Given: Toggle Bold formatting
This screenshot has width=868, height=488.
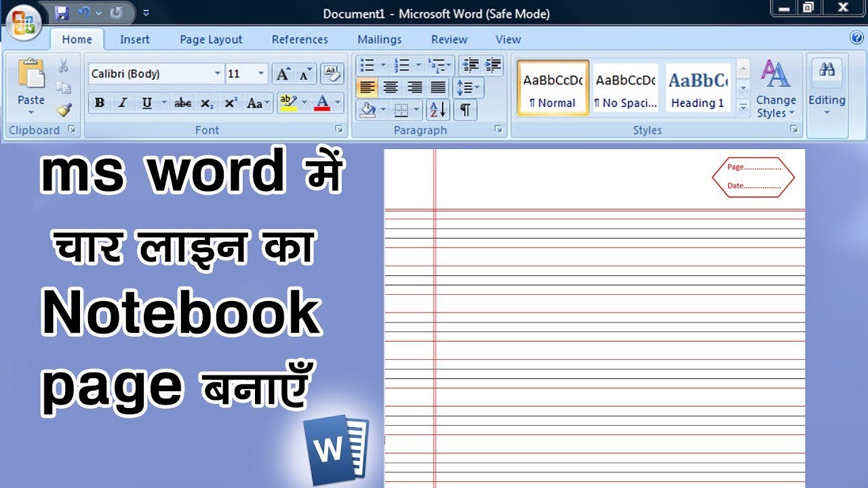Looking at the screenshot, I should click(100, 103).
